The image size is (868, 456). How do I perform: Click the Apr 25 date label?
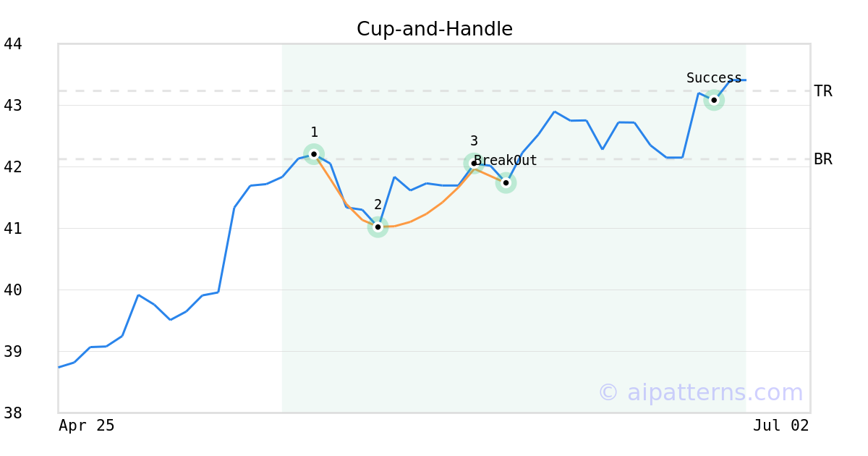[x=87, y=426]
